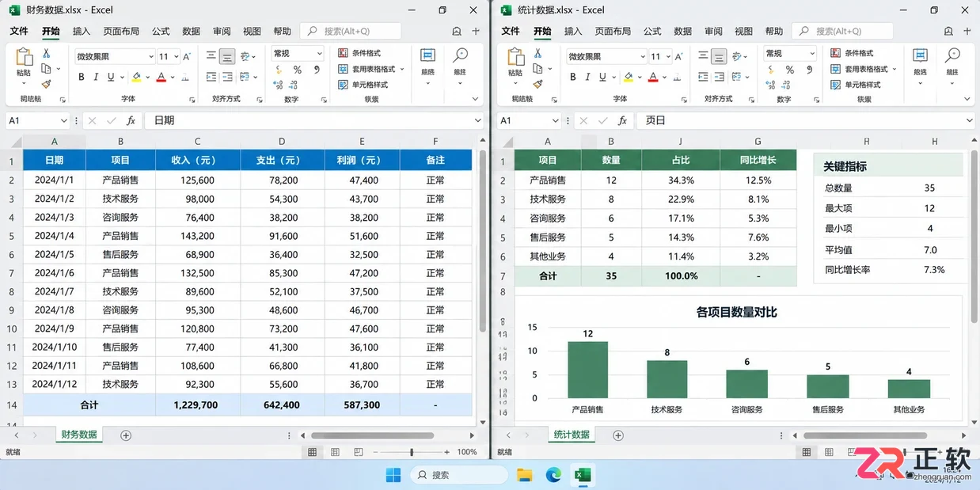Open File Explorer from the taskbar
The width and height of the screenshot is (980, 490).
point(524,475)
